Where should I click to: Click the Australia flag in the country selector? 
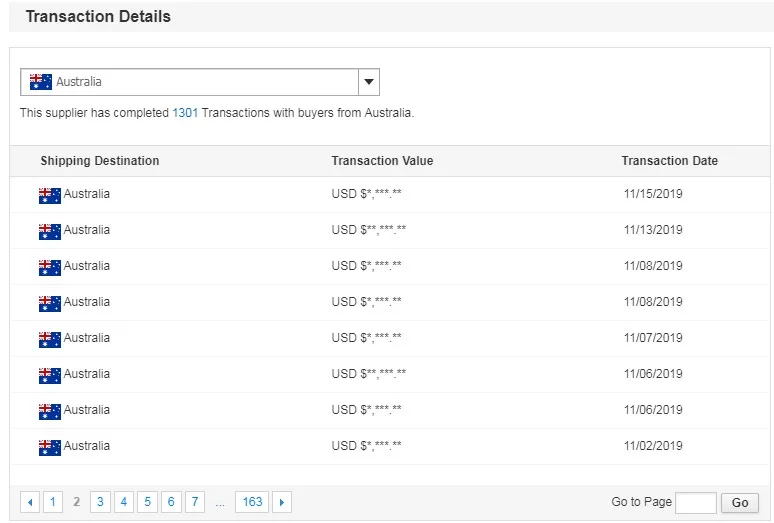point(41,82)
